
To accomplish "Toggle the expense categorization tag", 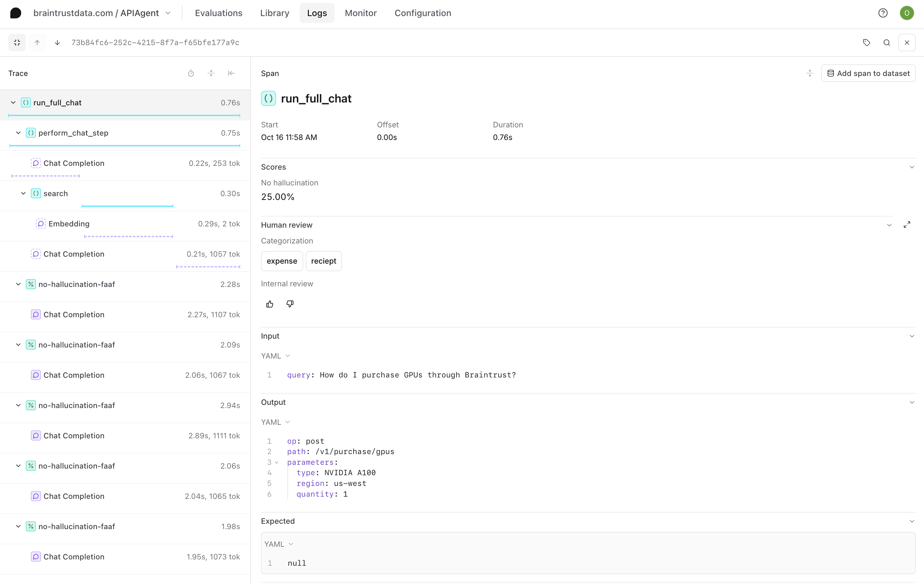I will (282, 261).
